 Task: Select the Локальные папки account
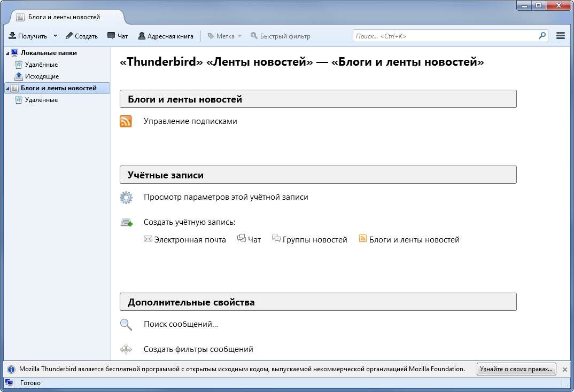click(x=49, y=53)
